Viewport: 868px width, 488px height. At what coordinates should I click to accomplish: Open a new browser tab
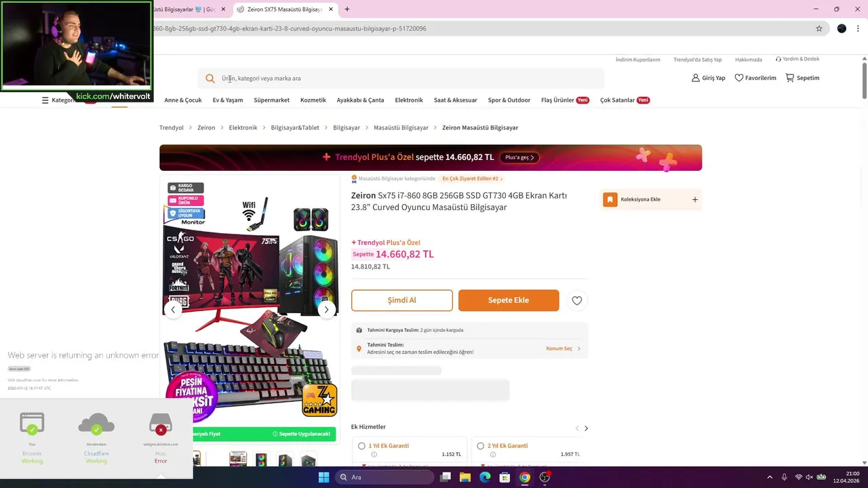pos(347,9)
